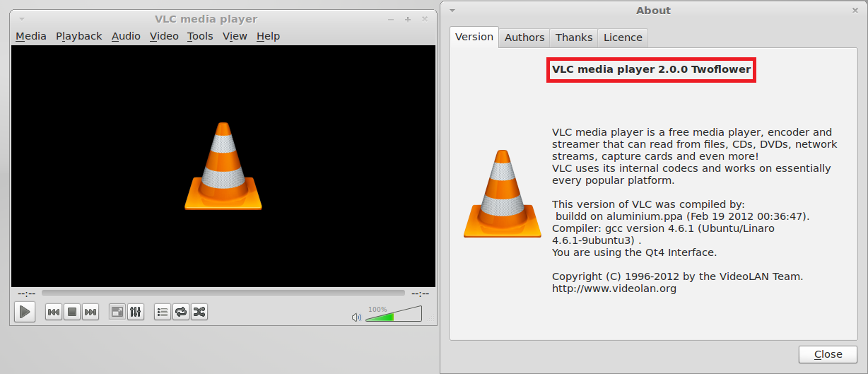Mute audio via speaker icon

(356, 317)
